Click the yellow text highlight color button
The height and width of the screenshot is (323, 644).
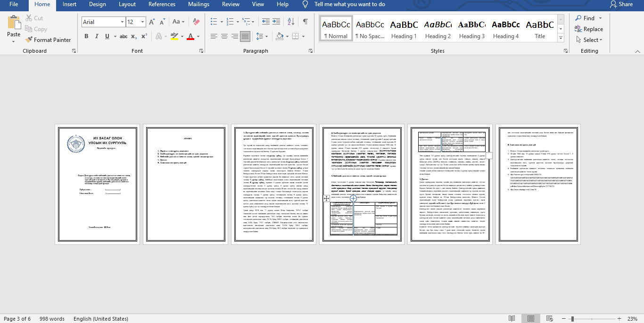174,36
